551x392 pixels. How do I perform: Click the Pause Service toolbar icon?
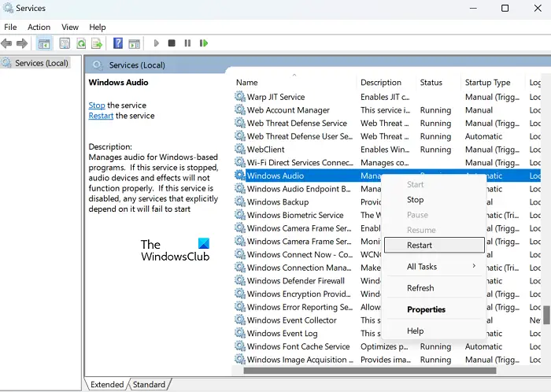[x=187, y=43]
